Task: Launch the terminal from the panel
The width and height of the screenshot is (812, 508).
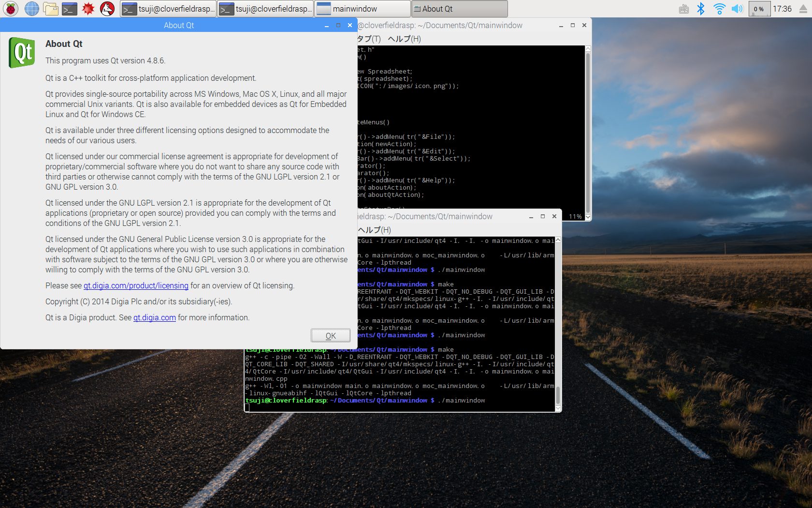Action: click(x=70, y=9)
